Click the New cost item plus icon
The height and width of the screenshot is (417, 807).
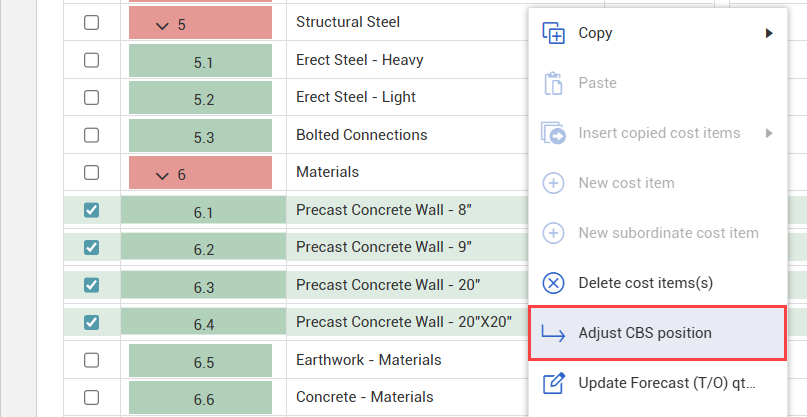point(553,183)
